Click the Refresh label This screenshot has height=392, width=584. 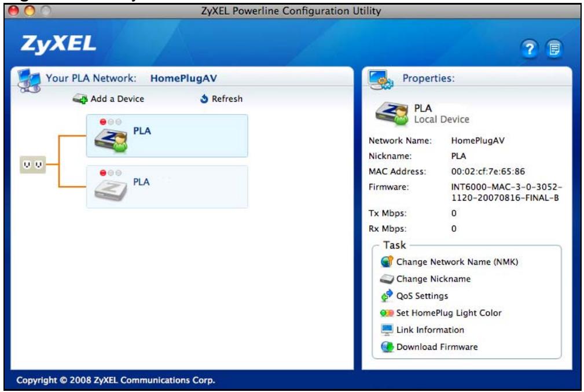pos(227,98)
